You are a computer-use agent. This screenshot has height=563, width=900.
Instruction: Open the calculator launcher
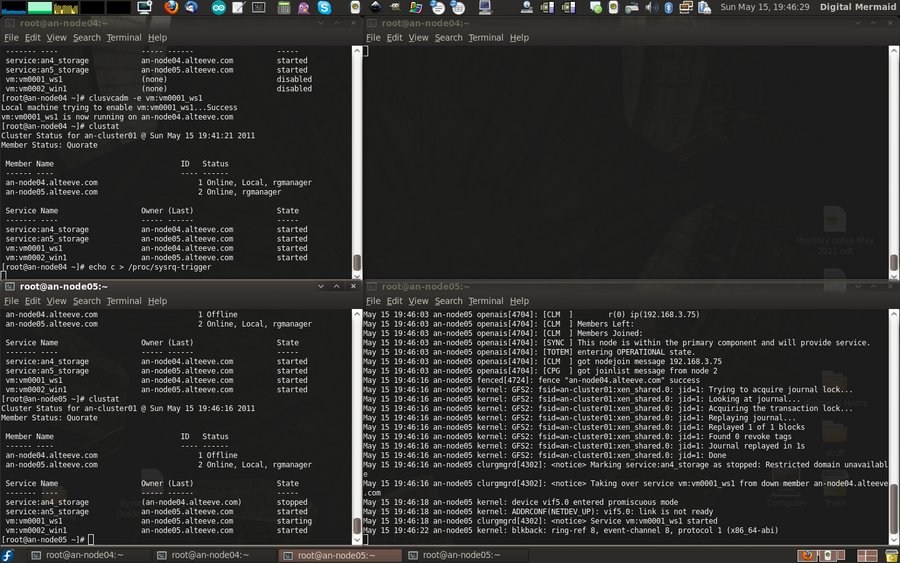click(x=284, y=7)
